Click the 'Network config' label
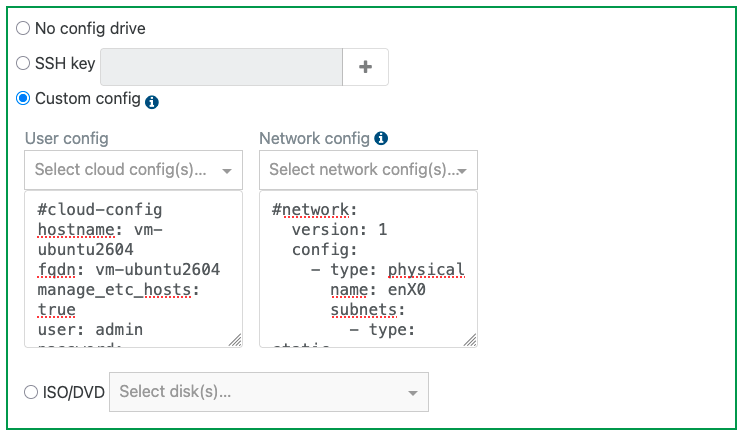This screenshot has height=436, width=743. click(315, 138)
